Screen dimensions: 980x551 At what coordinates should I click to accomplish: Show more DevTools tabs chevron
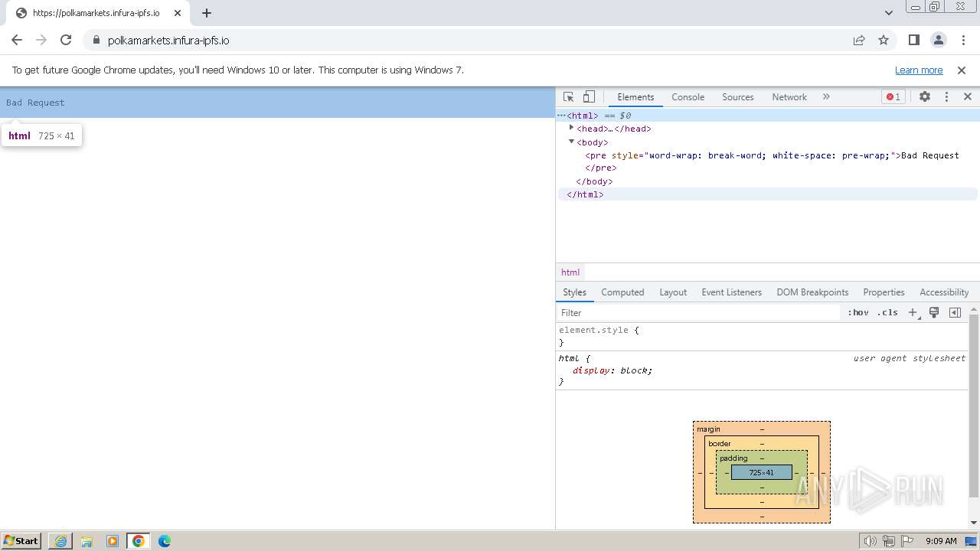coord(826,97)
